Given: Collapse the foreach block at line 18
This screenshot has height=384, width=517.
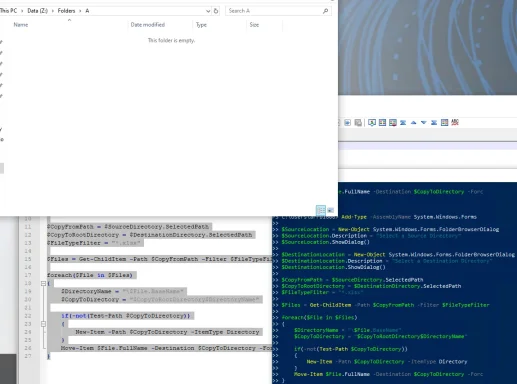Looking at the screenshot, I should pyautogui.click(x=43, y=283).
